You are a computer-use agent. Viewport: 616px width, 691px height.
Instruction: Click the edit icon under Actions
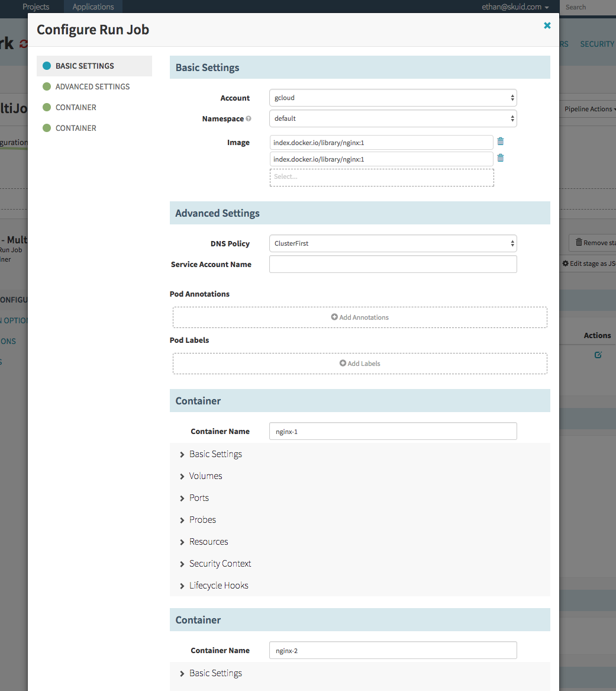[598, 355]
